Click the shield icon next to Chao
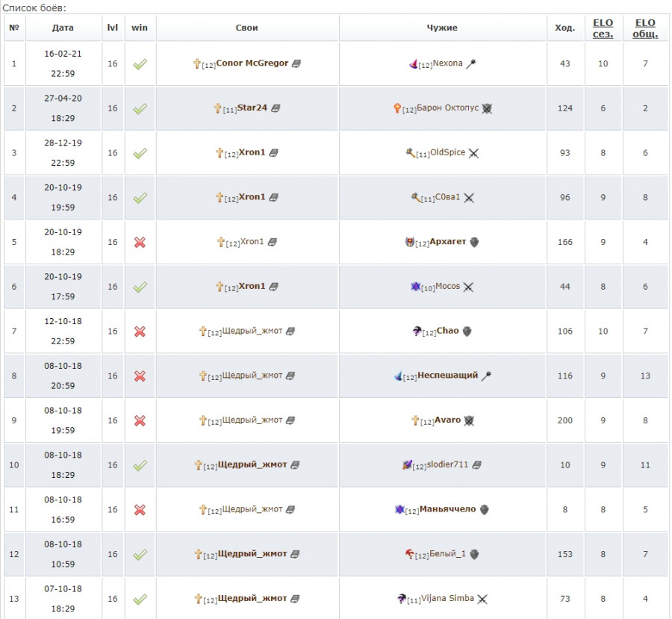 click(467, 332)
